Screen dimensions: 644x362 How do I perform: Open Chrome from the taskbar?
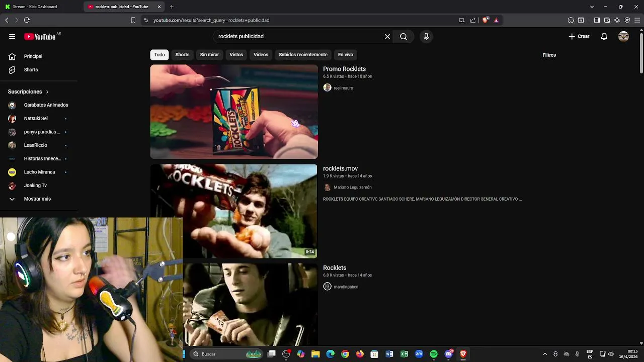click(x=345, y=354)
